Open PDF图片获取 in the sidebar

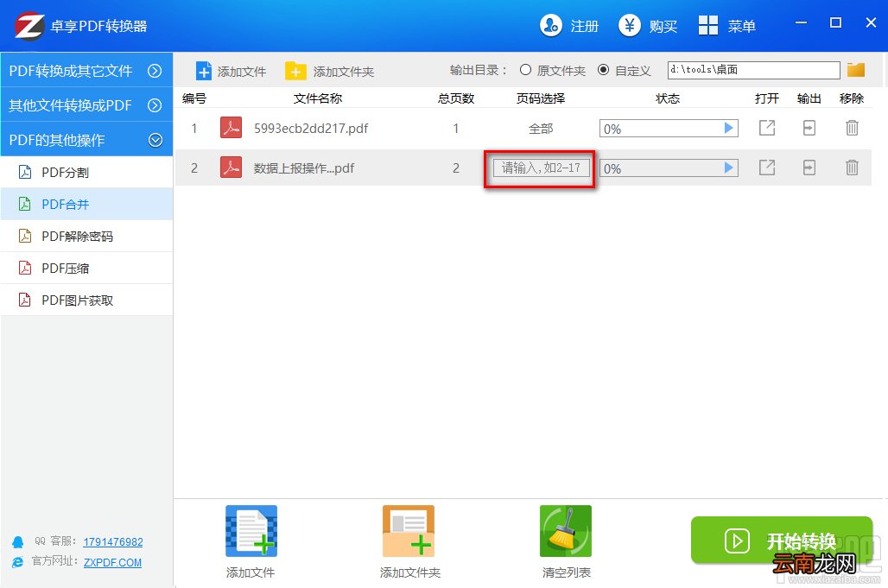pyautogui.click(x=86, y=300)
